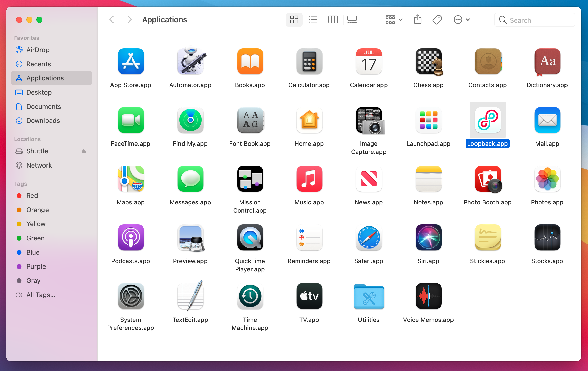Select the Home app icon

(x=309, y=120)
